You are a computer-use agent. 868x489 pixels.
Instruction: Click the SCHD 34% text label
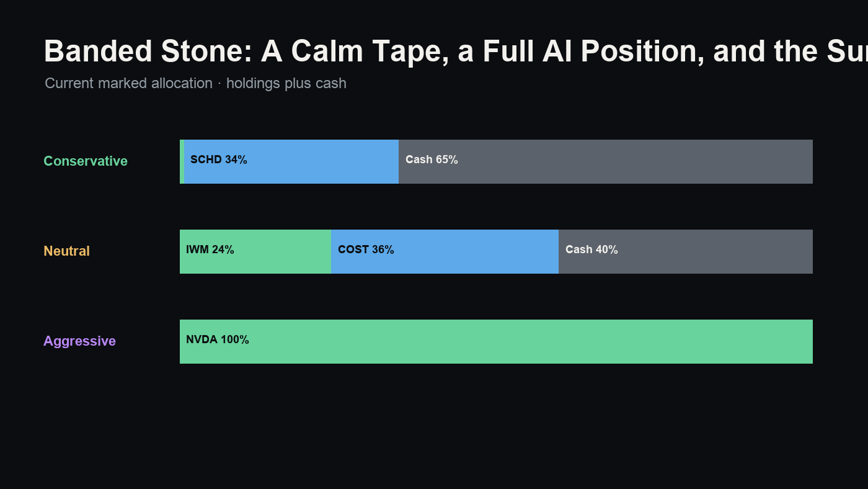[219, 159]
